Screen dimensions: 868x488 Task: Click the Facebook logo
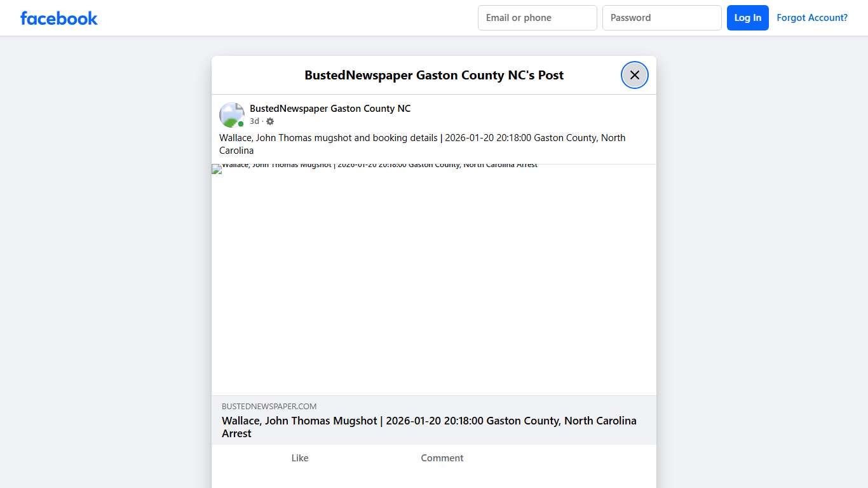(58, 18)
